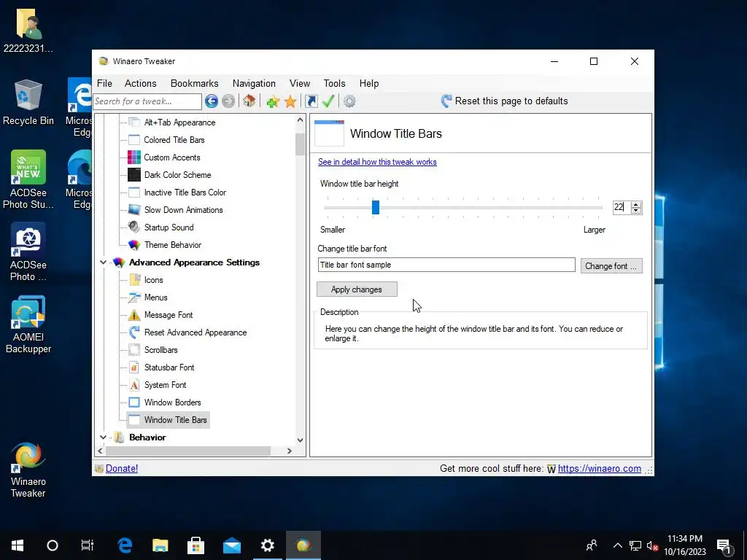The image size is (747, 560).
Task: Select Reset Advanced Appearance tree item
Action: point(196,332)
